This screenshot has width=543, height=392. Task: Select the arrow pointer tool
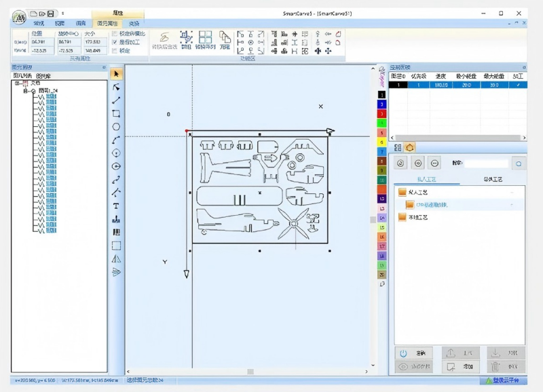point(116,74)
